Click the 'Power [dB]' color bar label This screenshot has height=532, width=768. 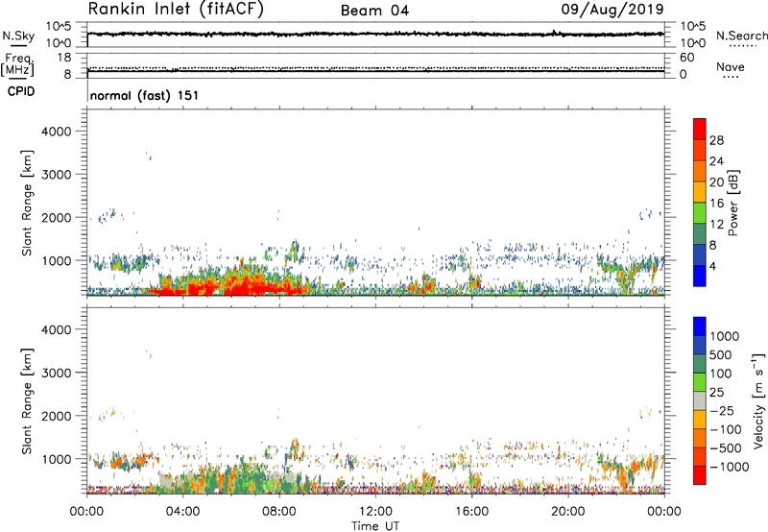(733, 203)
